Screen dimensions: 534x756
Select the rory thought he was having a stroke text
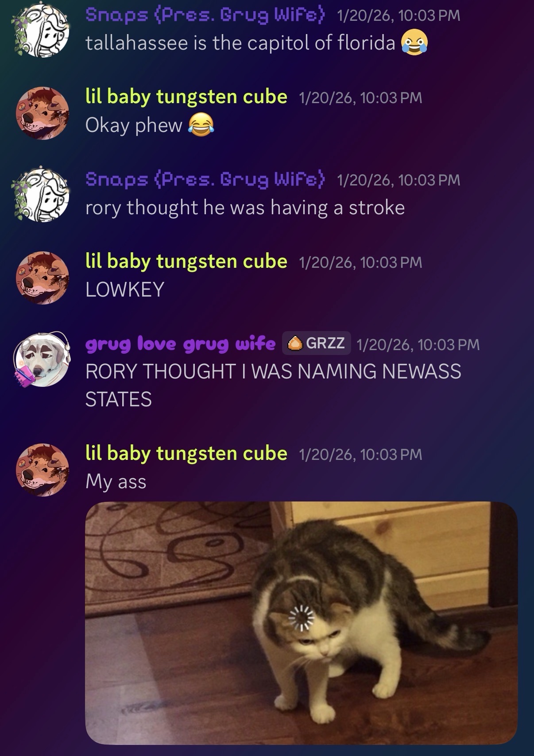point(245,208)
